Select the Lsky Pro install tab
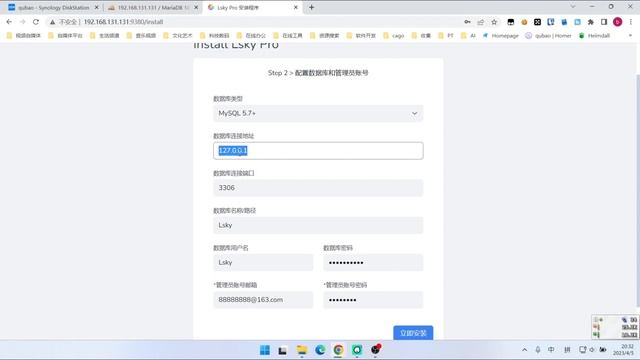Viewport: 640px width, 360px height. pyautogui.click(x=253, y=7)
